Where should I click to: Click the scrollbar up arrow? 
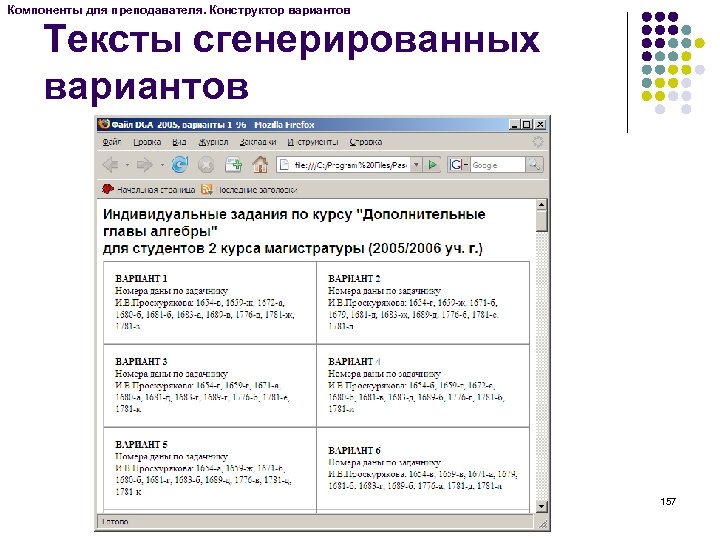click(541, 205)
